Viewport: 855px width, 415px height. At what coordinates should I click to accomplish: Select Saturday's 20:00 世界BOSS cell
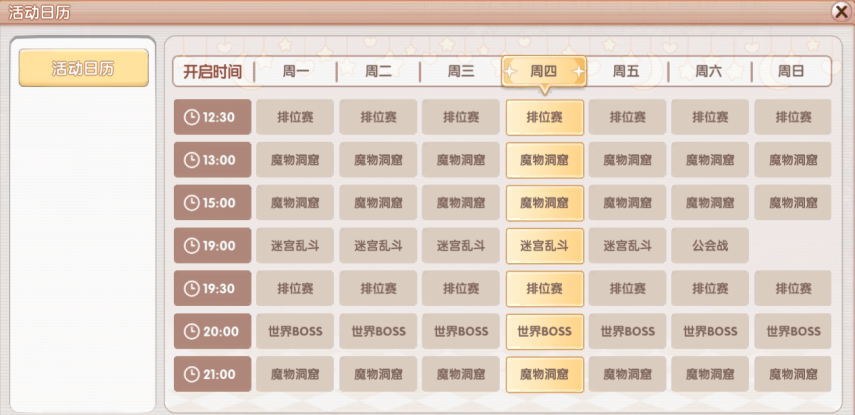710,331
